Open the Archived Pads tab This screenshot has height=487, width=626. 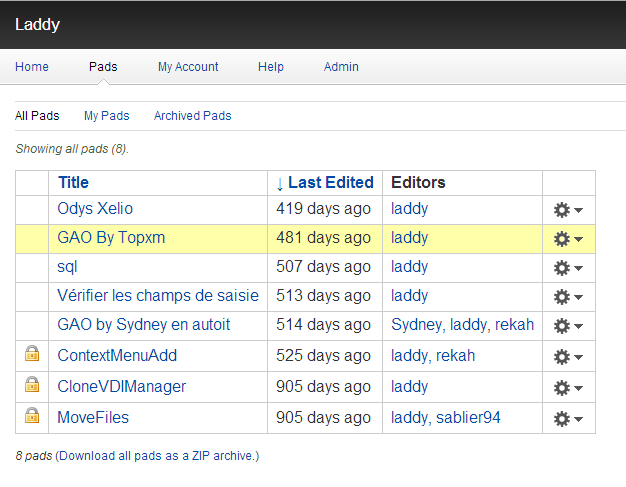pyautogui.click(x=192, y=116)
